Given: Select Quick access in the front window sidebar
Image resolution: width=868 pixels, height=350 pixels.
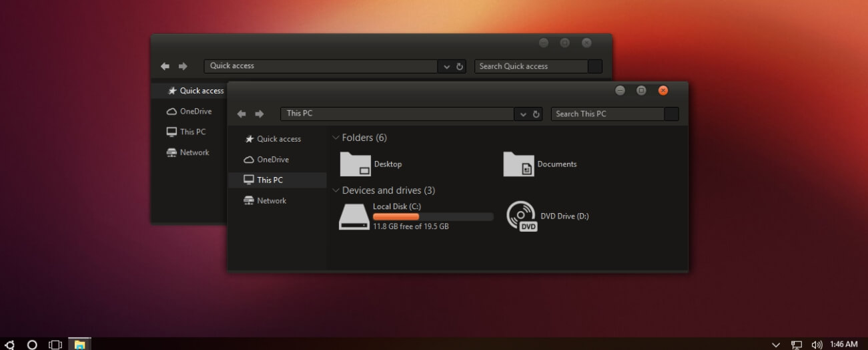Looking at the screenshot, I should pos(277,139).
